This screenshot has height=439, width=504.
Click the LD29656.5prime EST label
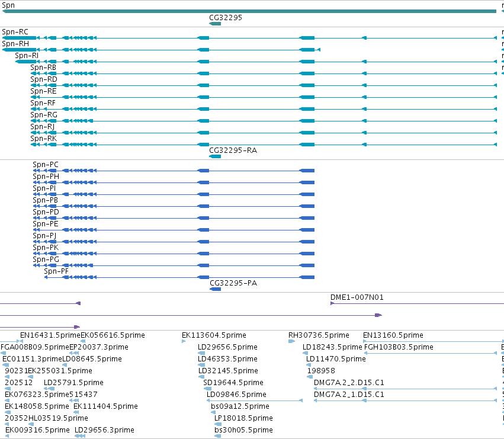click(x=227, y=347)
